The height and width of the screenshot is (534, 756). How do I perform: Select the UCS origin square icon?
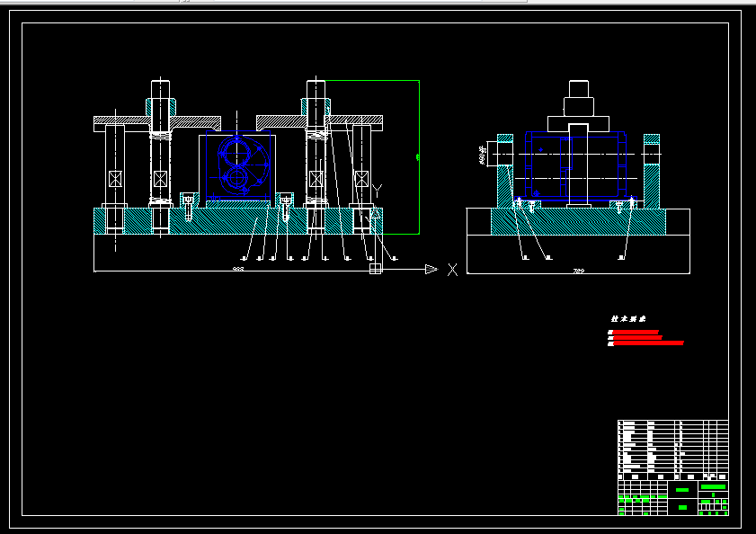click(375, 269)
